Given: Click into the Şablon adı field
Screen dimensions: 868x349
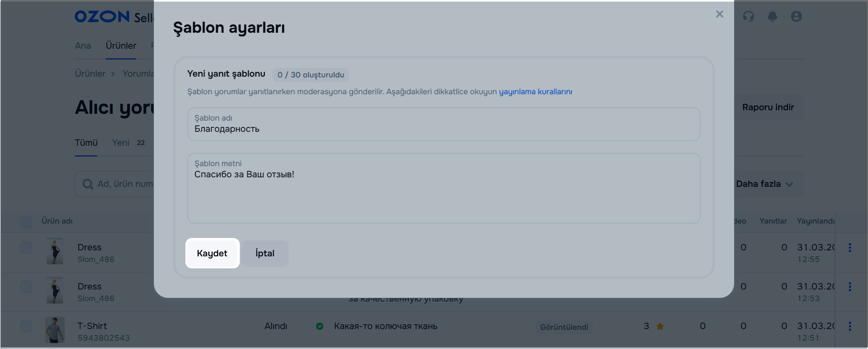Looking at the screenshot, I should pos(444,129).
